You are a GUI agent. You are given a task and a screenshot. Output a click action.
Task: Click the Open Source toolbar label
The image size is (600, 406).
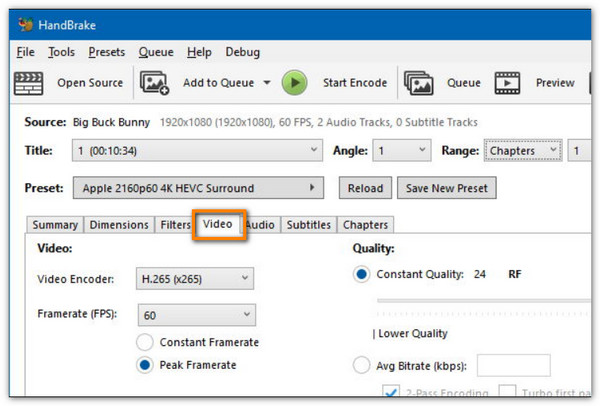pyautogui.click(x=90, y=83)
